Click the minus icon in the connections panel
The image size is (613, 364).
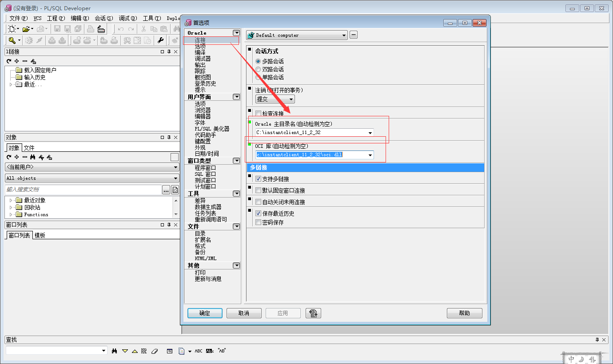[x=25, y=61]
